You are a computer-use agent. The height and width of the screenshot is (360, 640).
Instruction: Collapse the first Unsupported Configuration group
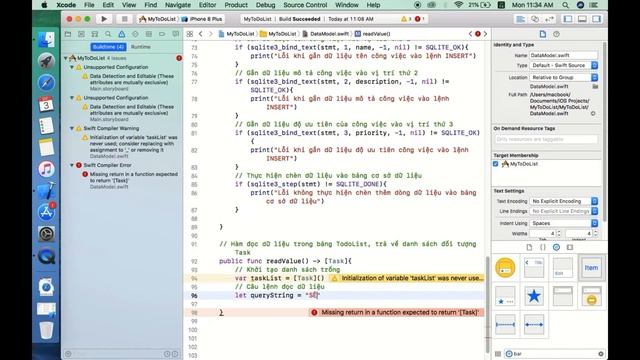(72, 67)
